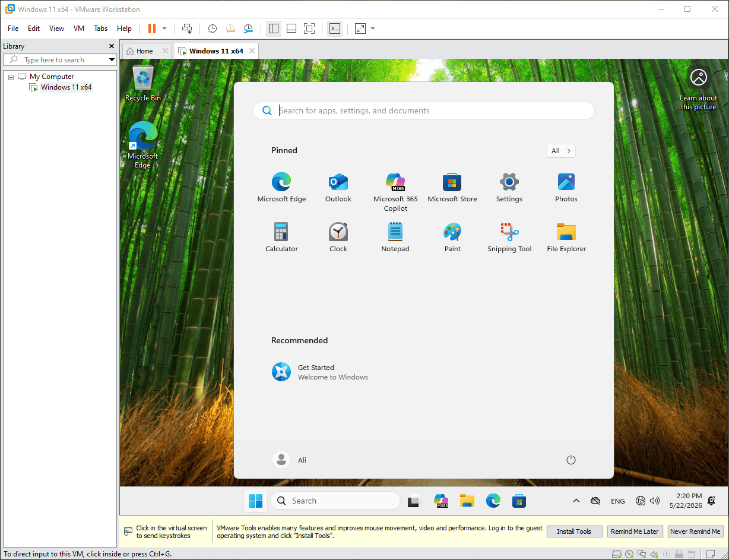This screenshot has width=729, height=560.
Task: Open Microsoft Store on the taskbar
Action: coord(519,501)
